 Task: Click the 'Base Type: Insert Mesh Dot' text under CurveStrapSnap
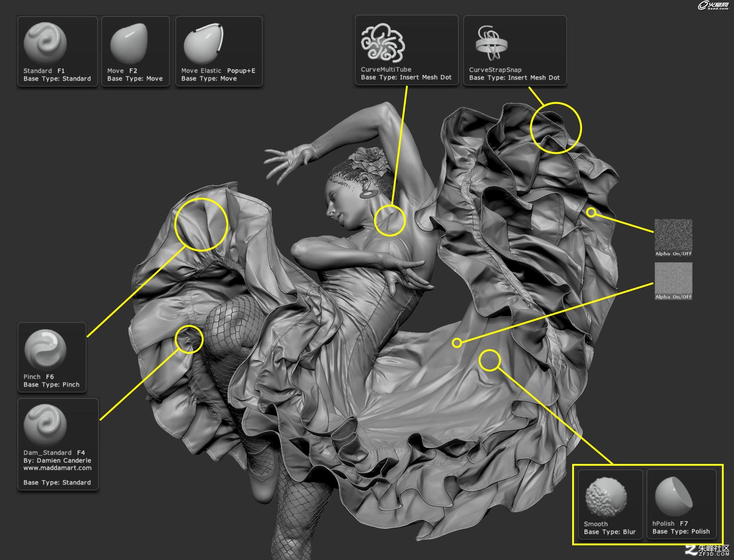[x=515, y=78]
